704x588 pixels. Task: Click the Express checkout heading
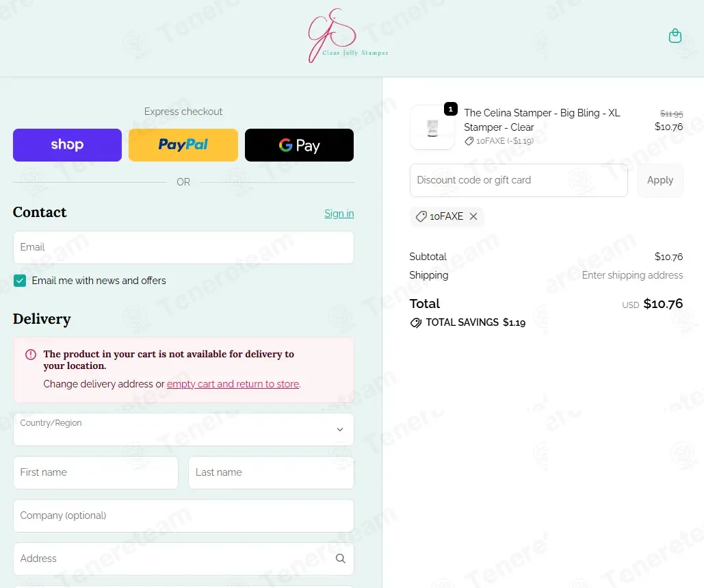coord(183,112)
